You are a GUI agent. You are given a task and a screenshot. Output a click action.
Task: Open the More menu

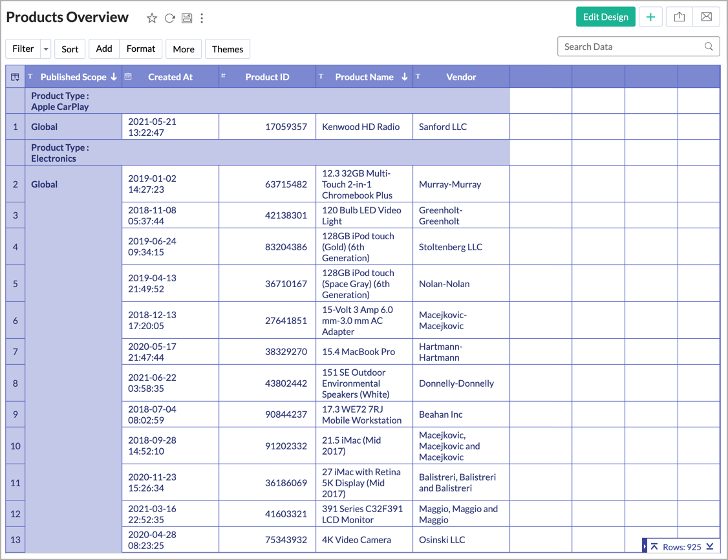(184, 49)
